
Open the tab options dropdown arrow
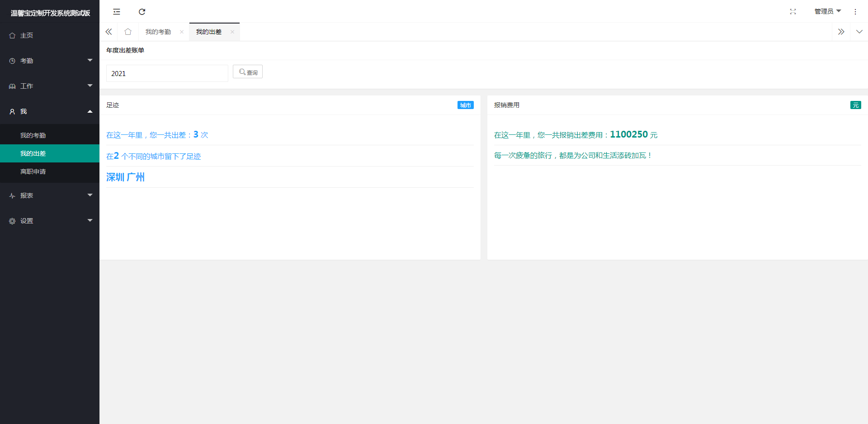[859, 32]
